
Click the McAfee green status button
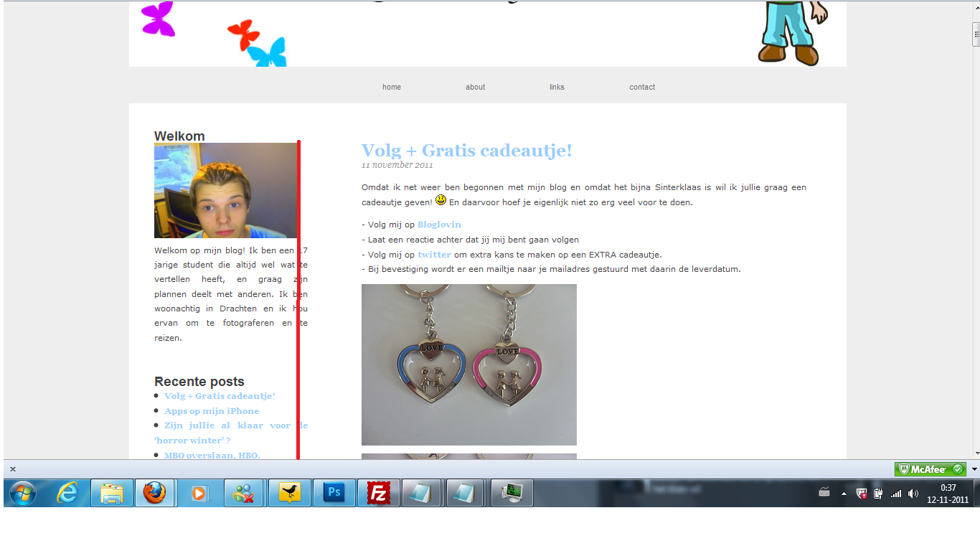click(x=930, y=469)
